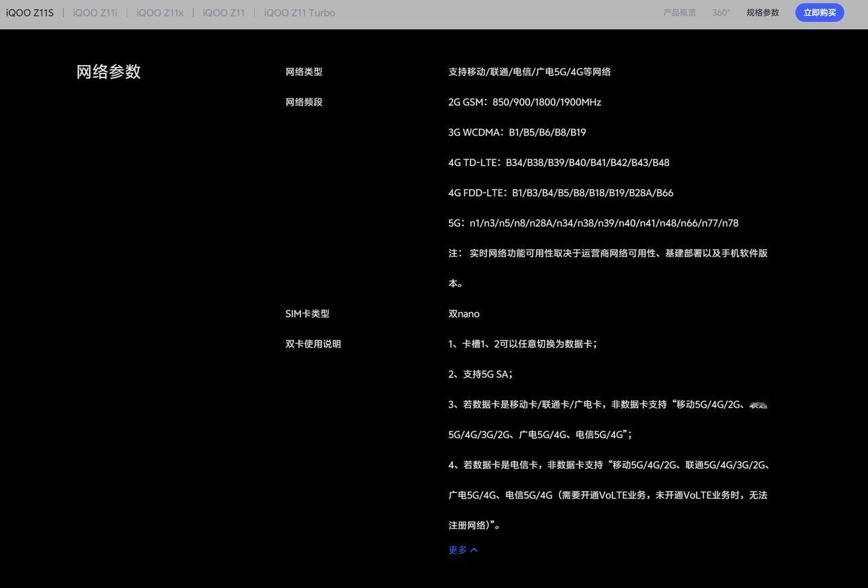Open the 规格参数 specs page
The width and height of the screenshot is (868, 588).
[x=763, y=13]
